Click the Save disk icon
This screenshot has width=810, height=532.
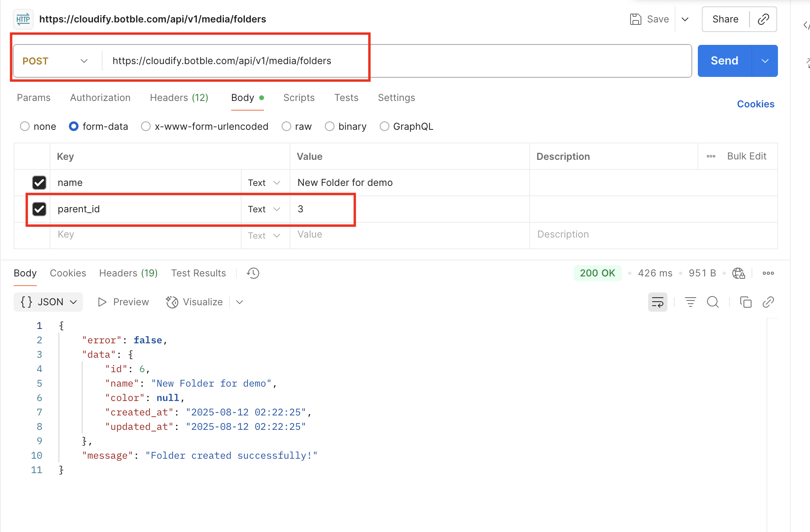coord(635,19)
